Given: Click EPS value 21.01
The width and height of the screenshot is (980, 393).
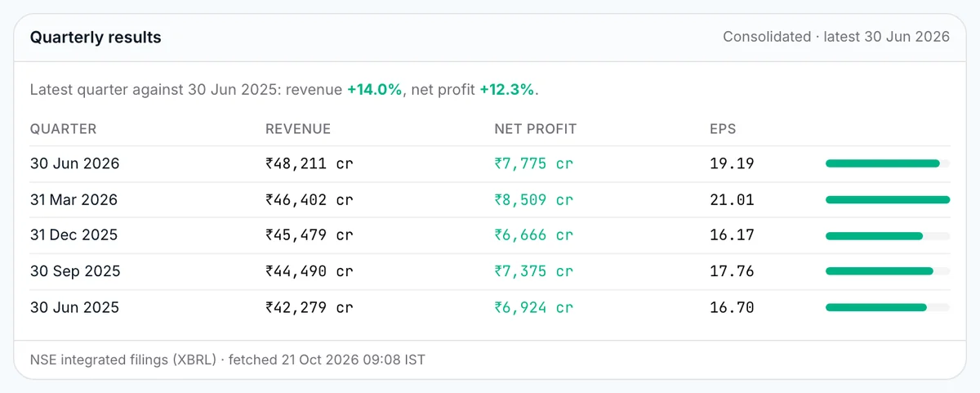Looking at the screenshot, I should point(732,199).
